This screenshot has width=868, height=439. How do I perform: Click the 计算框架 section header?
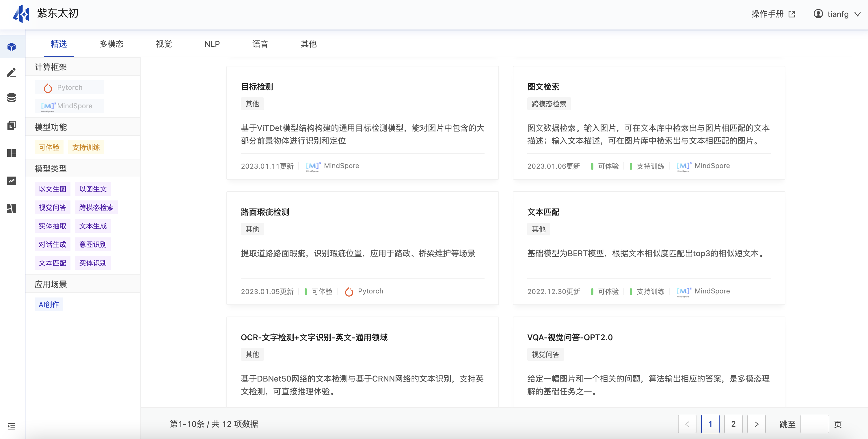pyautogui.click(x=83, y=67)
